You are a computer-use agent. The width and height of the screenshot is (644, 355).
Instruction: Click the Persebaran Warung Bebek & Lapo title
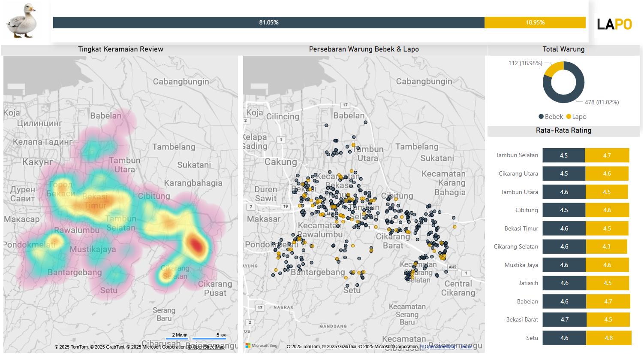pos(364,49)
